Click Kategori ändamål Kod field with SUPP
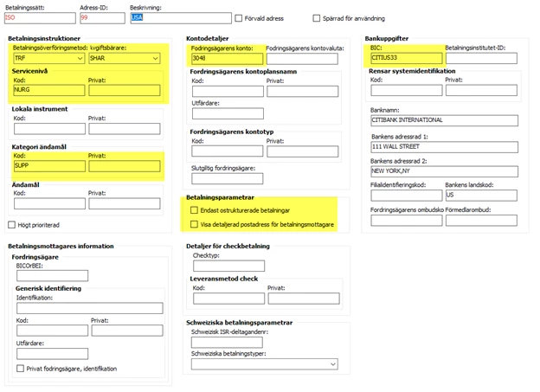The width and height of the screenshot is (540, 392). (49, 166)
